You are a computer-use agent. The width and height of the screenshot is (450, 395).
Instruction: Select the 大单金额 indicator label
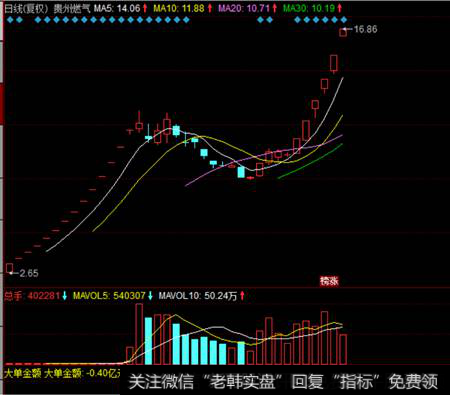coord(23,373)
